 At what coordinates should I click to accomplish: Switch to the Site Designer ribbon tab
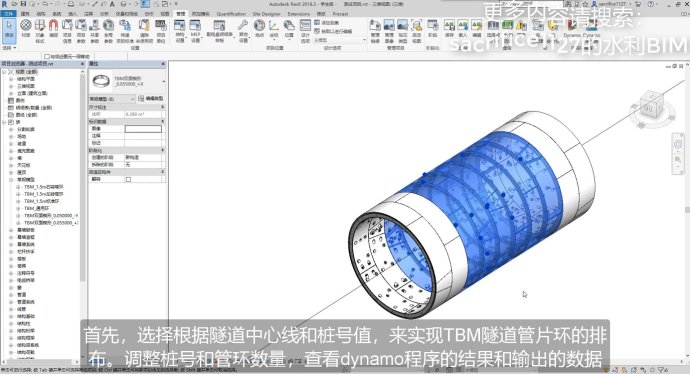coord(266,14)
